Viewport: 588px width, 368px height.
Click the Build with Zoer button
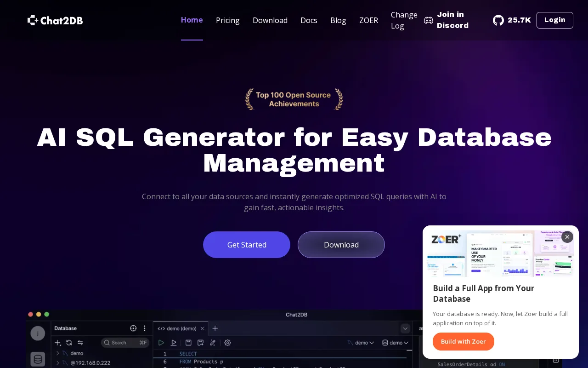[464, 341]
